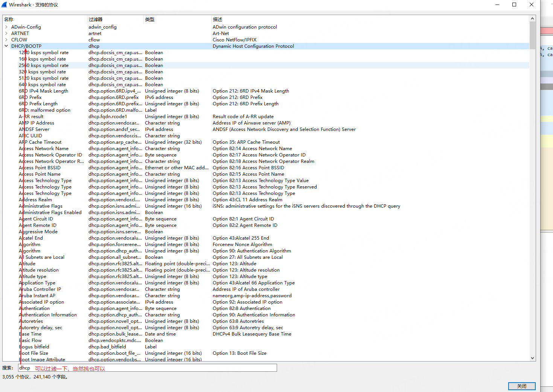
Task: Sort by the 名称 column header
Action: pos(44,19)
